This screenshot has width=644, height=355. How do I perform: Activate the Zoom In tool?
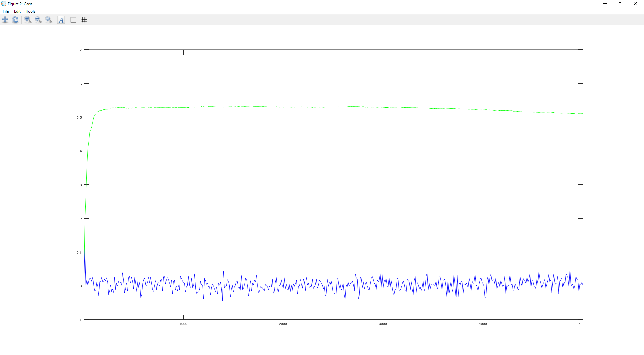(28, 20)
